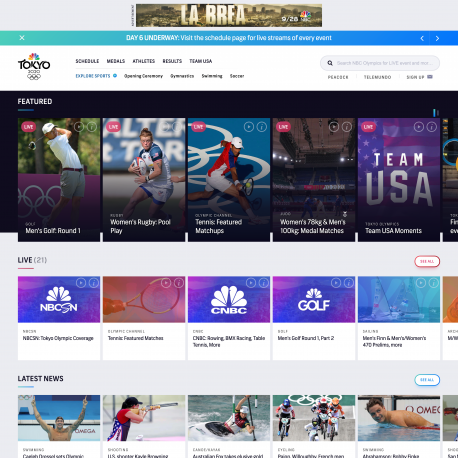Open the Schedule menu item
The height and width of the screenshot is (458, 458).
pyautogui.click(x=87, y=61)
